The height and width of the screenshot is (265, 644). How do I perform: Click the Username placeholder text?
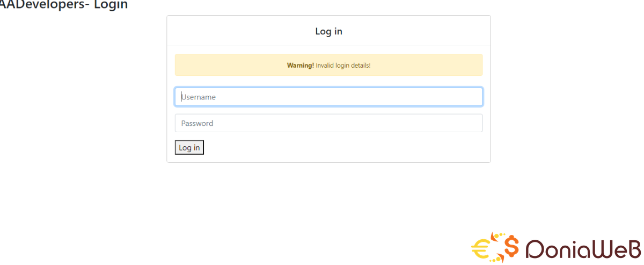click(199, 97)
